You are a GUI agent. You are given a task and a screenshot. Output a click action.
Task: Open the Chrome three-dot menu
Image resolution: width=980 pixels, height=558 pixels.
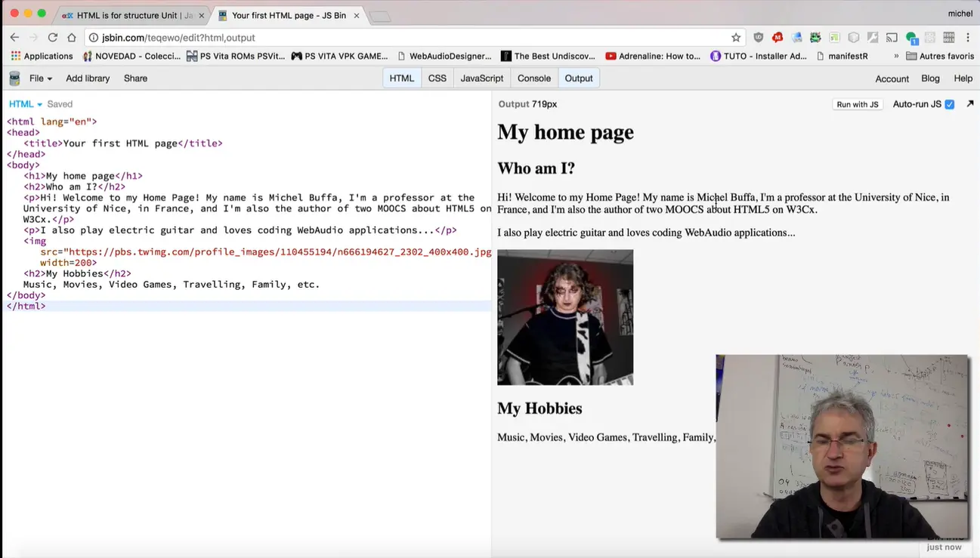968,38
